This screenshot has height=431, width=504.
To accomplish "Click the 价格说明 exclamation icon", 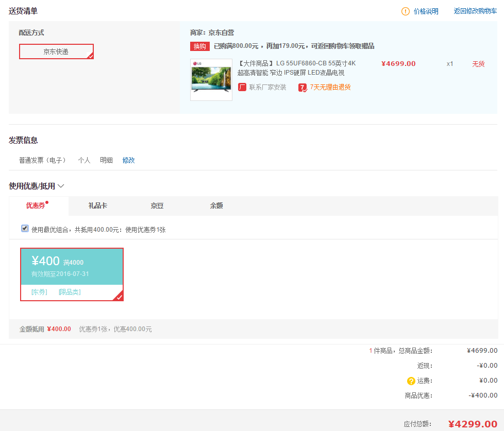I will 406,11.
